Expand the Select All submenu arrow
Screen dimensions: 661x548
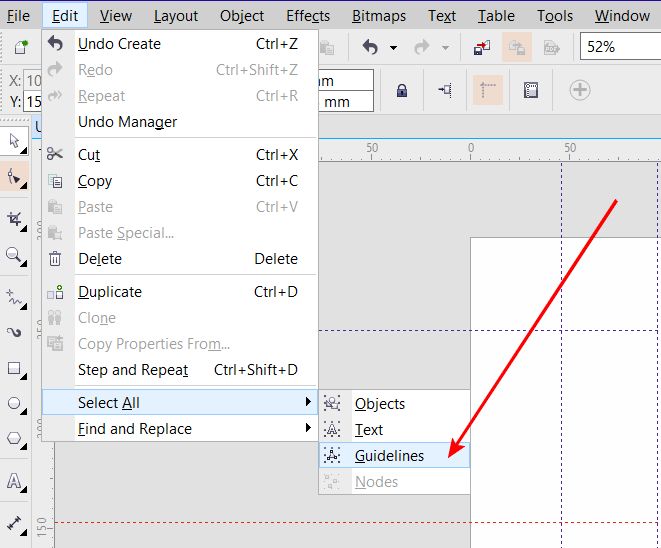[308, 402]
